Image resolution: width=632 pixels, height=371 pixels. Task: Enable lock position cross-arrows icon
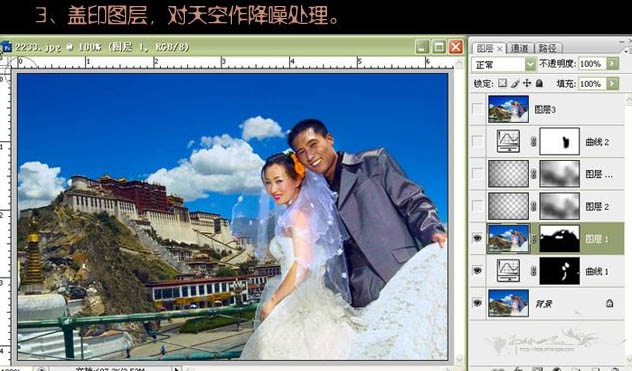tap(527, 83)
